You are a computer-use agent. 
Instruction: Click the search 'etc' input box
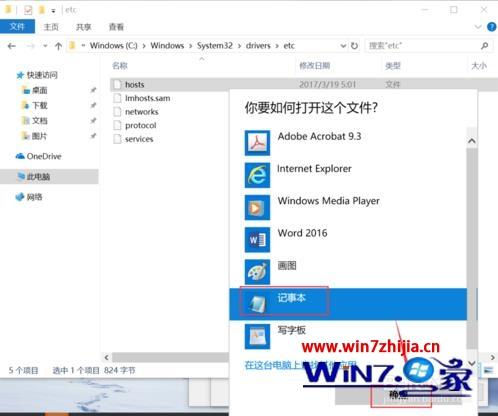click(422, 46)
